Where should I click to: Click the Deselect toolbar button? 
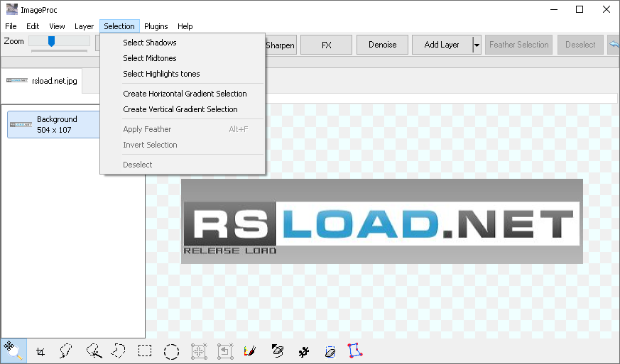pyautogui.click(x=580, y=45)
